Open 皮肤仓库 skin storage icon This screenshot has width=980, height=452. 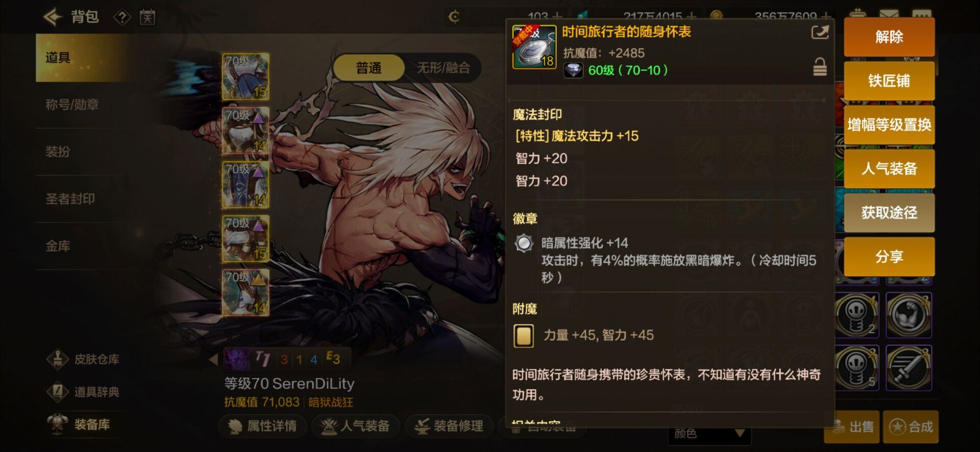click(58, 359)
